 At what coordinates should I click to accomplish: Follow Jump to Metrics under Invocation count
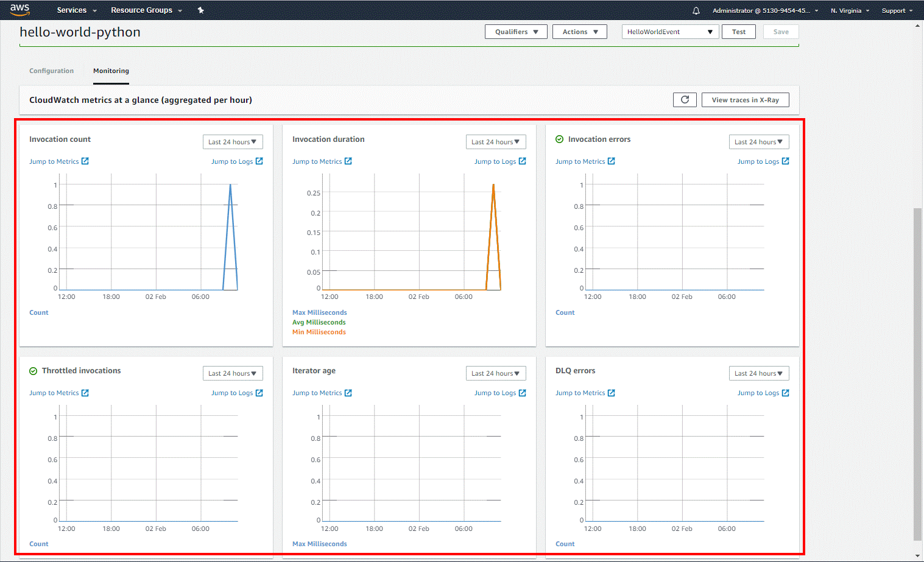pos(54,161)
